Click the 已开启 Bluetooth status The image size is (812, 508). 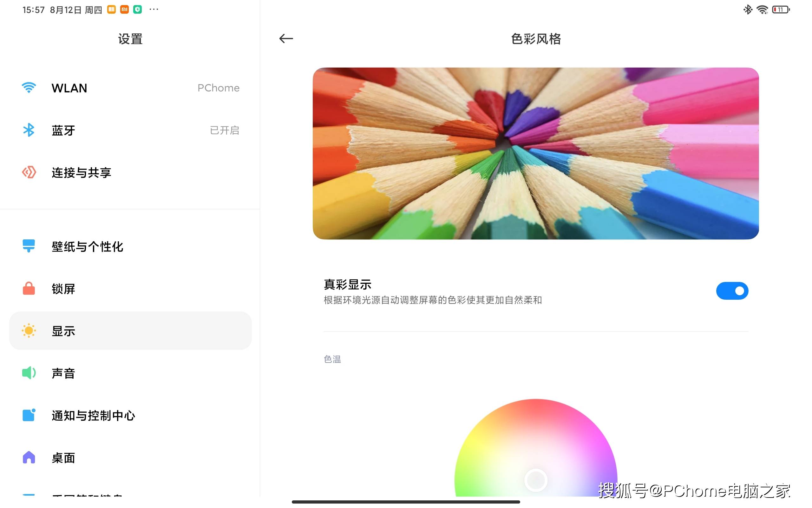click(225, 130)
